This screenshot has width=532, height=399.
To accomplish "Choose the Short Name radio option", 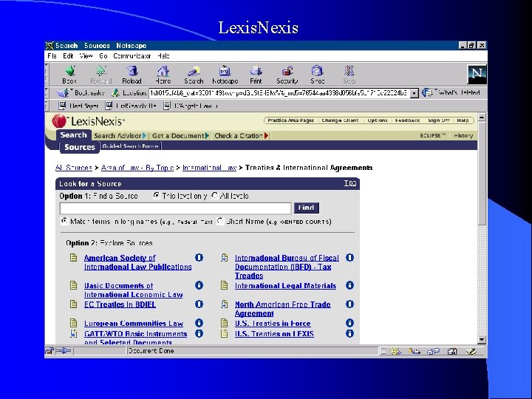I will (220, 221).
